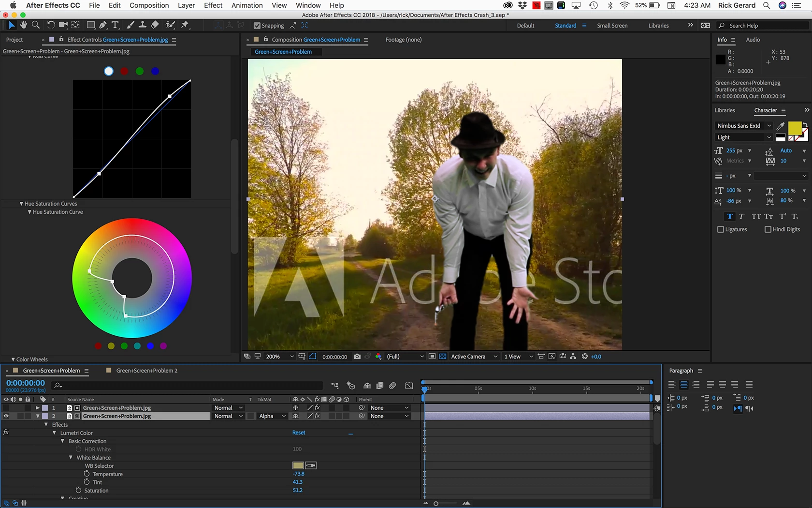Enable the Hindi Digits checkbox
This screenshot has width=812, height=508.
click(x=768, y=229)
